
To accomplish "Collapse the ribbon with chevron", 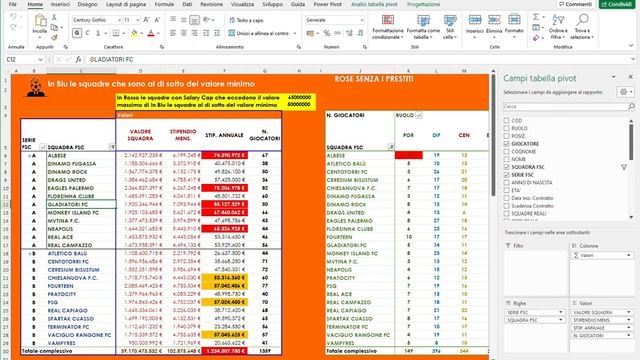I will point(631,46).
